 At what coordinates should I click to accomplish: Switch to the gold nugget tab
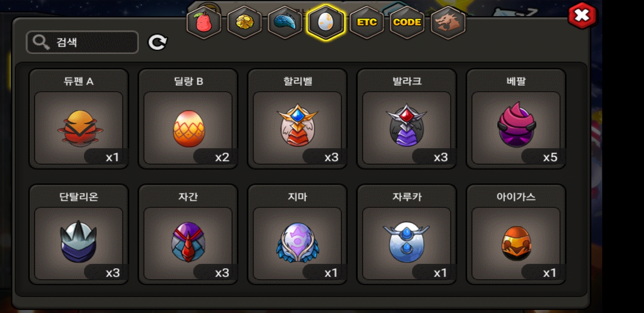(245, 23)
